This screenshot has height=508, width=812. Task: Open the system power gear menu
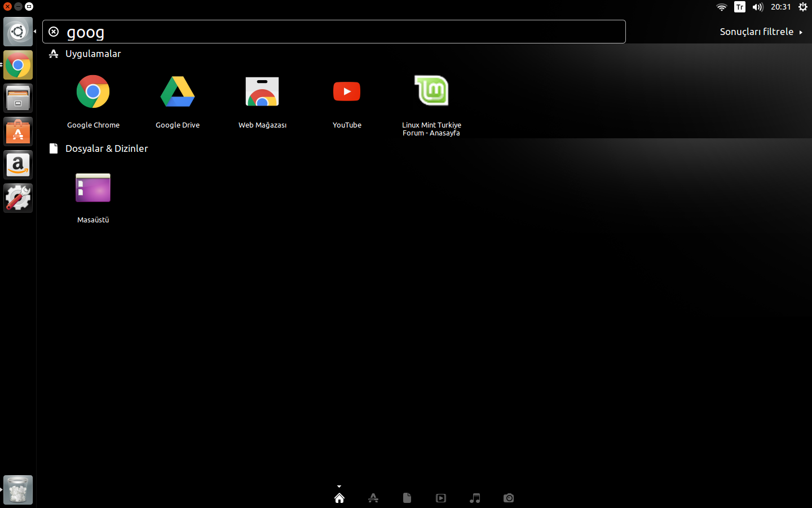tap(803, 7)
